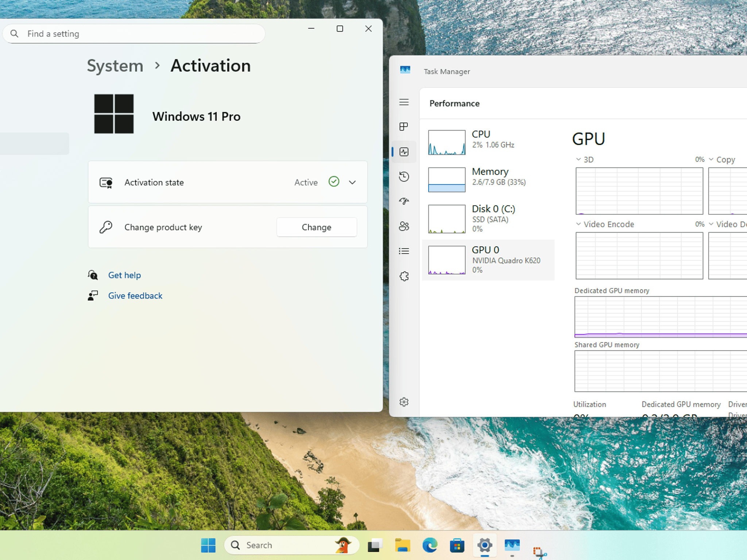Click the Find a setting search box
Screen dimensions: 747x560
tap(133, 34)
